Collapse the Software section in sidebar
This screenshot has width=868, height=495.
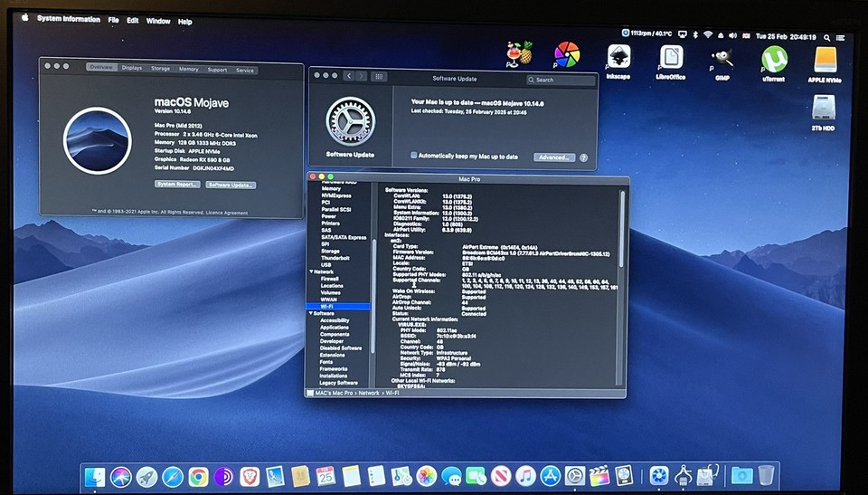[x=311, y=313]
